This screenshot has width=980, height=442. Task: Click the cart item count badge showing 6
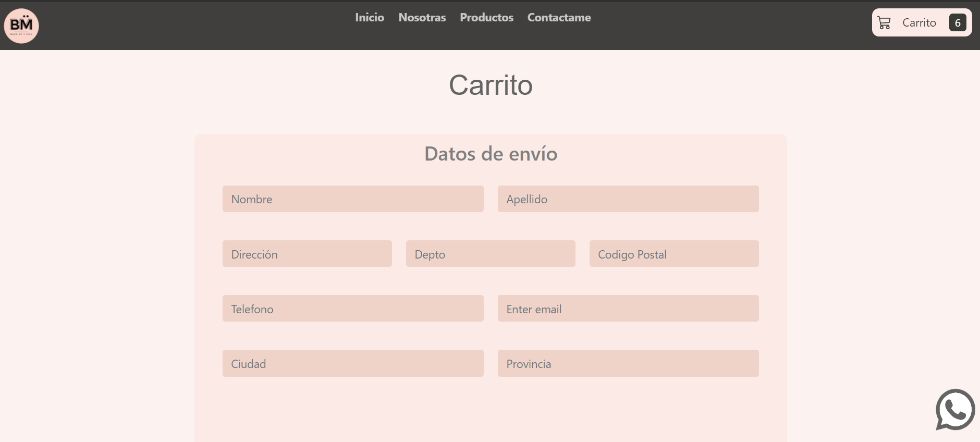click(957, 23)
